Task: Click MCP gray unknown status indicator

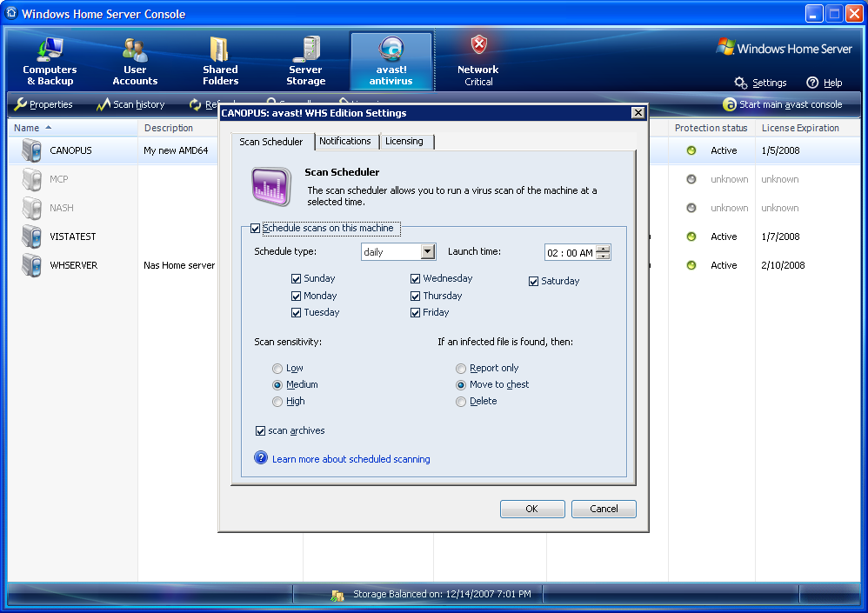Action: [691, 179]
